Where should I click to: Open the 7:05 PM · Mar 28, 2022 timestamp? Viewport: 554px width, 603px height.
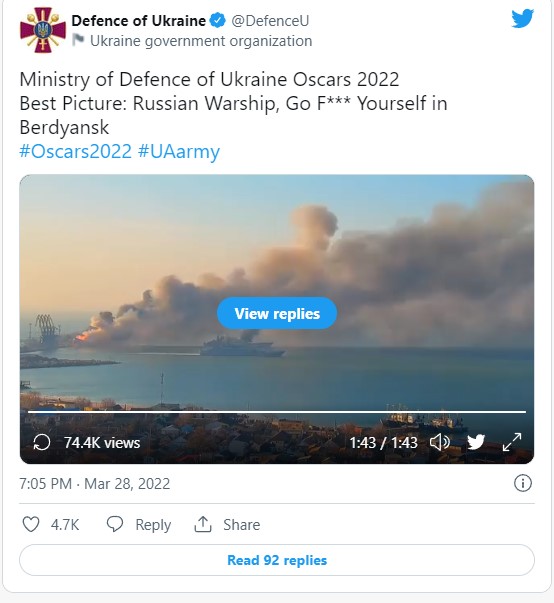[95, 483]
